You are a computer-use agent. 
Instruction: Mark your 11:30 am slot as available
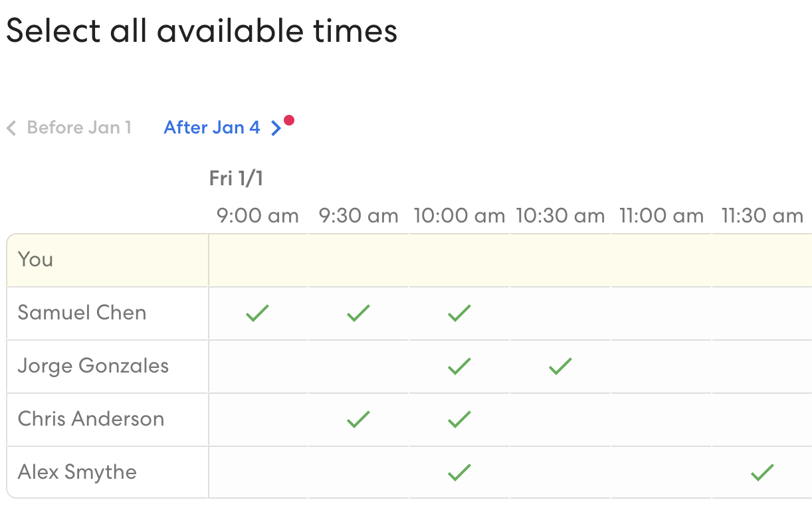pos(762,260)
